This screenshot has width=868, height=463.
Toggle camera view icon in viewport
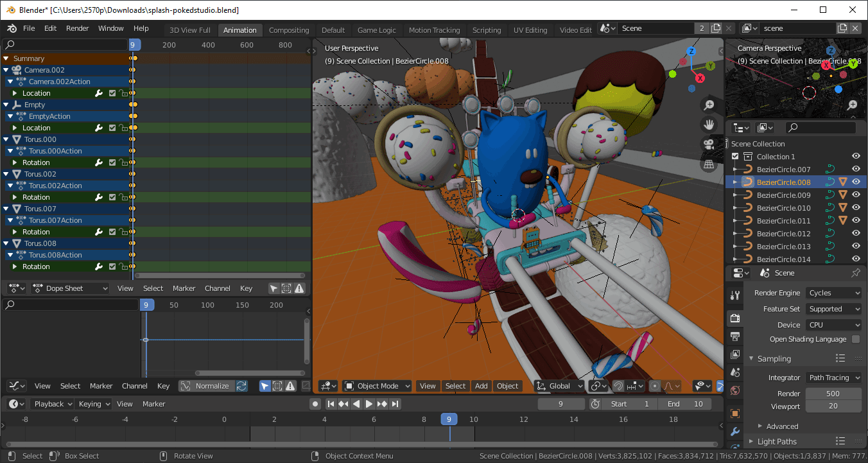(709, 144)
